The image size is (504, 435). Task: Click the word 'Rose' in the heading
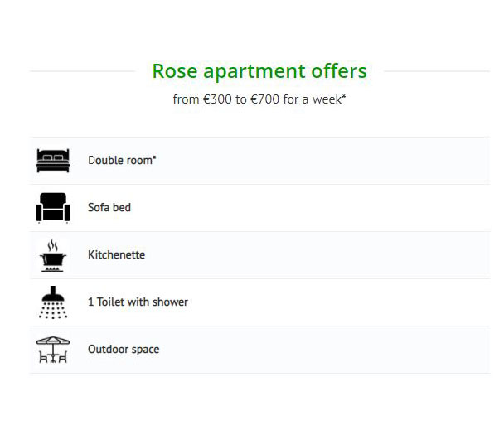pos(175,71)
